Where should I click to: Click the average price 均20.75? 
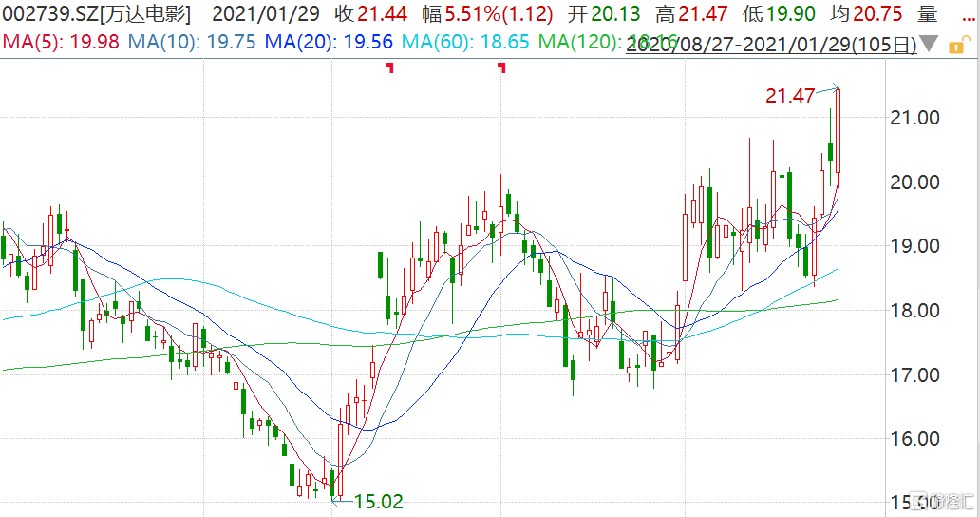[866, 13]
